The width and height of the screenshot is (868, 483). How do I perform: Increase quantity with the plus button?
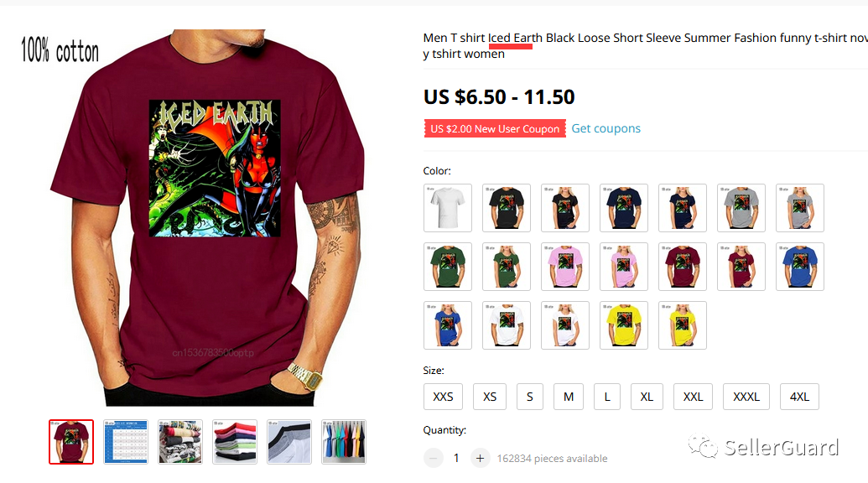point(480,458)
